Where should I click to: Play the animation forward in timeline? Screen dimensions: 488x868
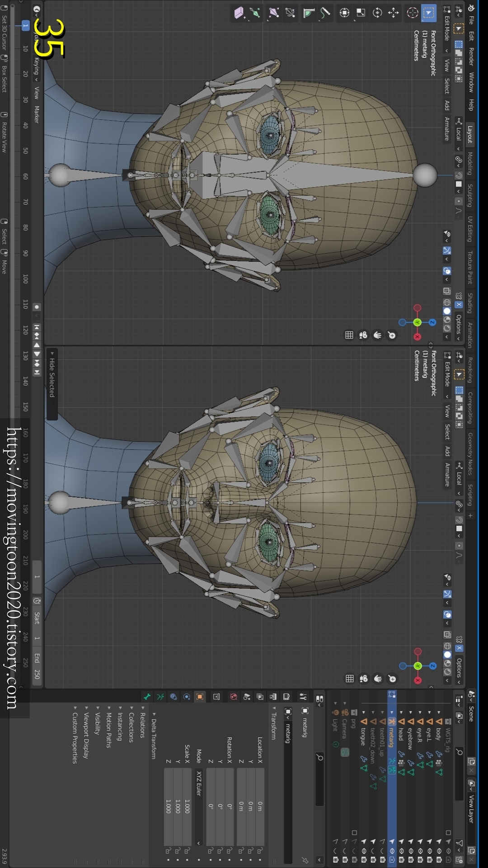click(37, 354)
